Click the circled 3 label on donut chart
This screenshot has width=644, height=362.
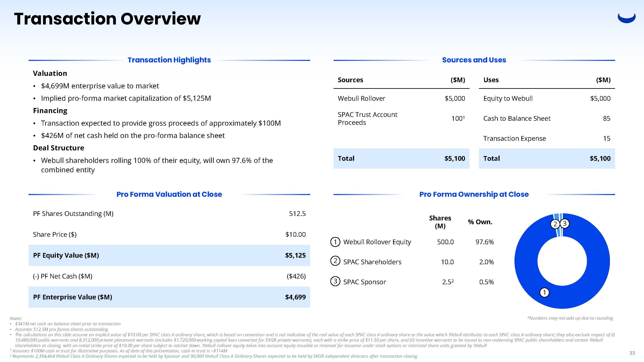[565, 224]
